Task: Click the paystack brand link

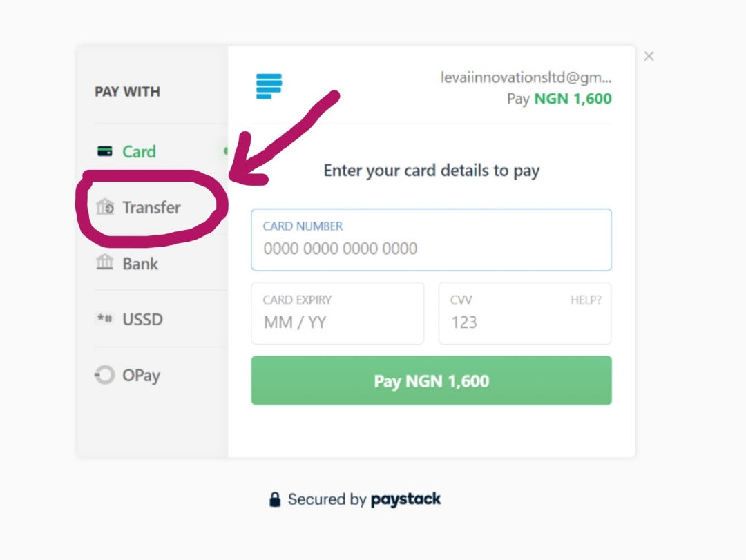Action: pyautogui.click(x=405, y=499)
